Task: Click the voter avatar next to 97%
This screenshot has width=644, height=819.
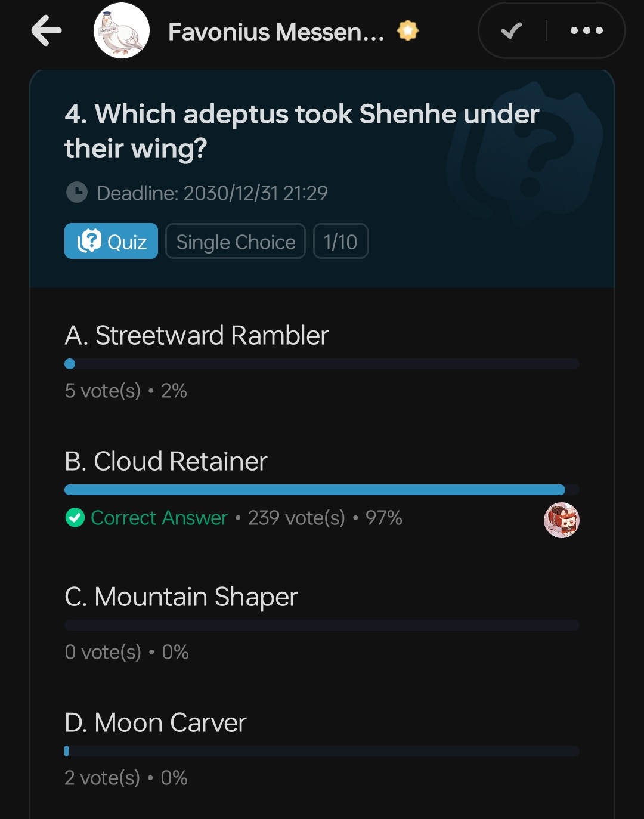Action: [561, 520]
